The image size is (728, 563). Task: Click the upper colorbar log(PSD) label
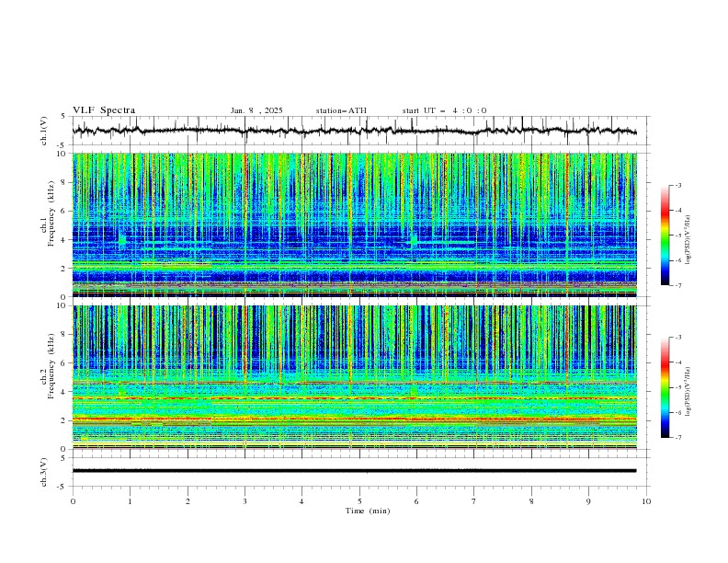tap(688, 240)
